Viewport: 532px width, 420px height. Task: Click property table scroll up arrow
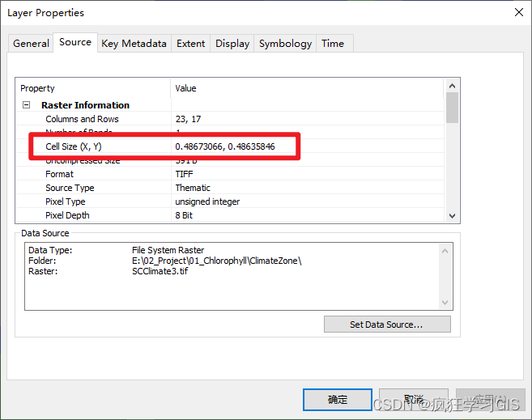click(x=452, y=86)
